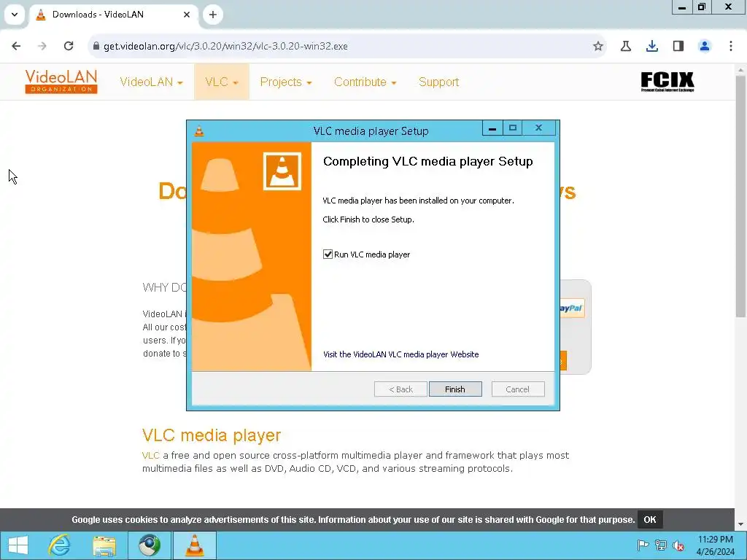
Task: Open the Windows Start button
Action: tap(18, 545)
